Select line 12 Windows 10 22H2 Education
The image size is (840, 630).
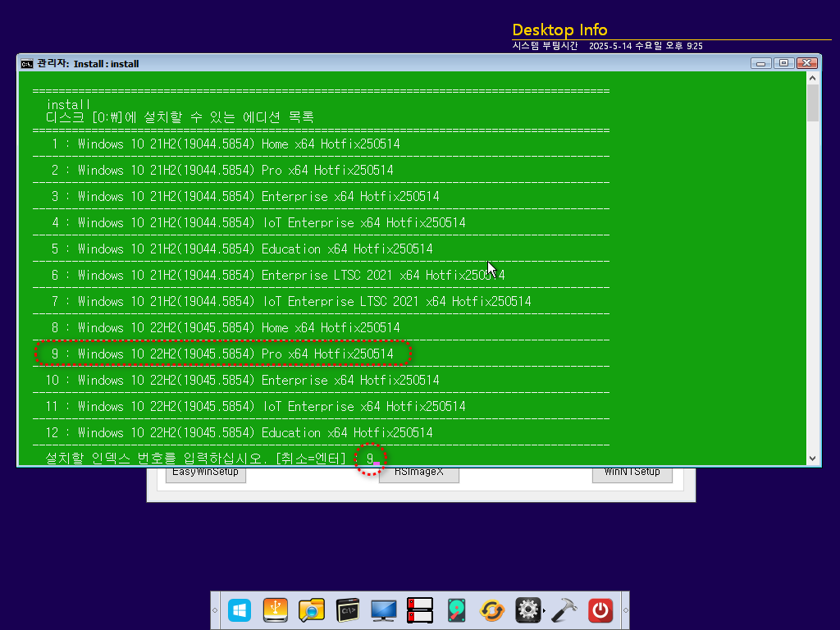(x=239, y=433)
